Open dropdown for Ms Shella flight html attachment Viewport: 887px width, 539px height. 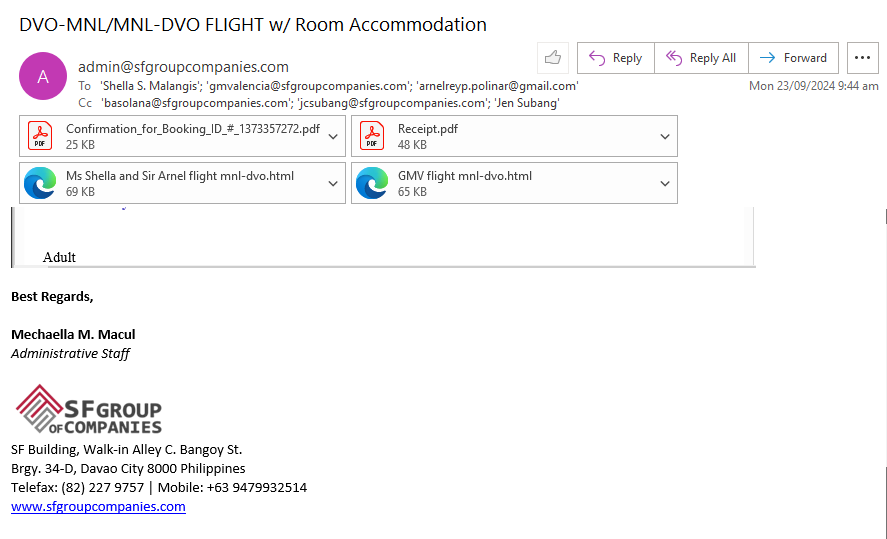tap(333, 183)
